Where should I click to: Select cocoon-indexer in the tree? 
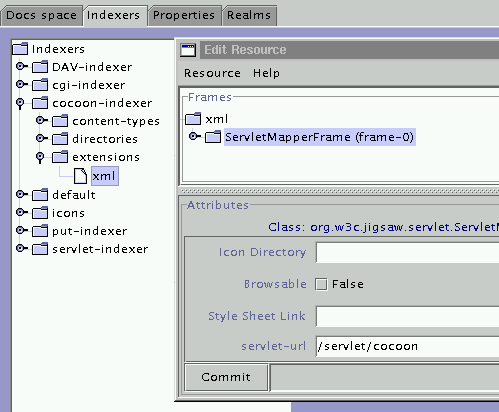tap(102, 103)
